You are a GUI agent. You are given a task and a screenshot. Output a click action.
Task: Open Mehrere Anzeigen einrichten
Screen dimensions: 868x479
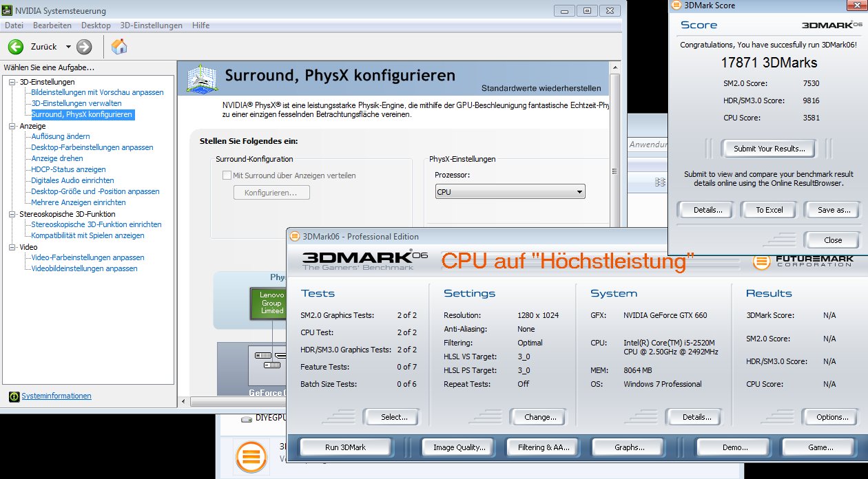(x=79, y=202)
